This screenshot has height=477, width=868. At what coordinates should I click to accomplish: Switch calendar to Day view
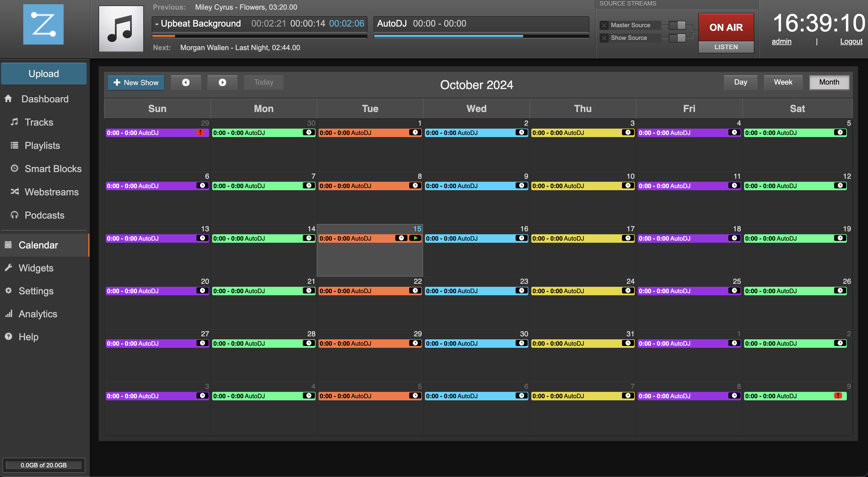[740, 82]
